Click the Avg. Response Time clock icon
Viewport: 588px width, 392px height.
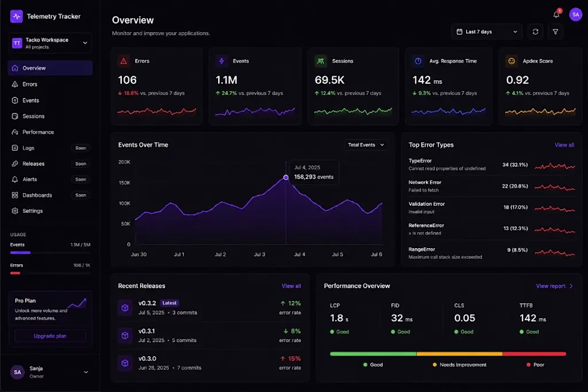(x=418, y=61)
